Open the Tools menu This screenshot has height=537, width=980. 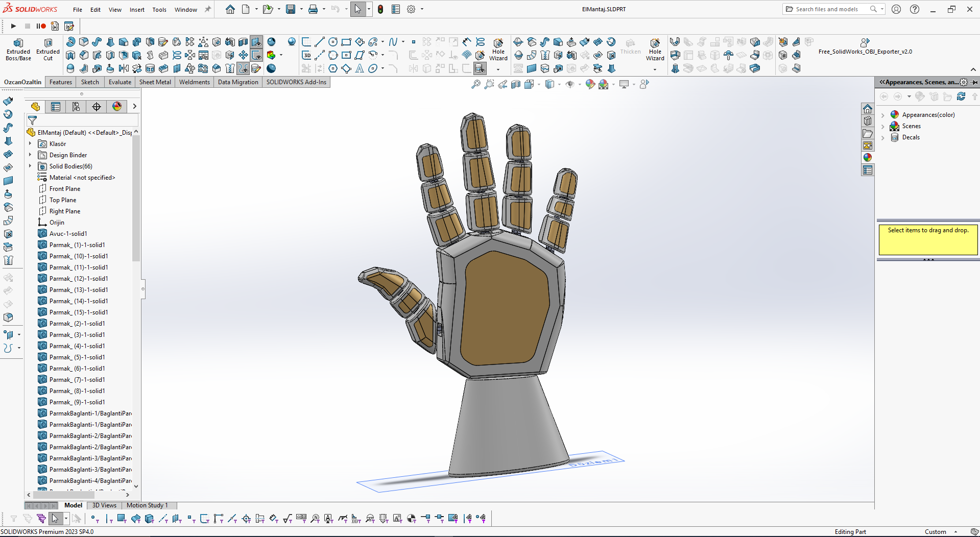(x=159, y=9)
